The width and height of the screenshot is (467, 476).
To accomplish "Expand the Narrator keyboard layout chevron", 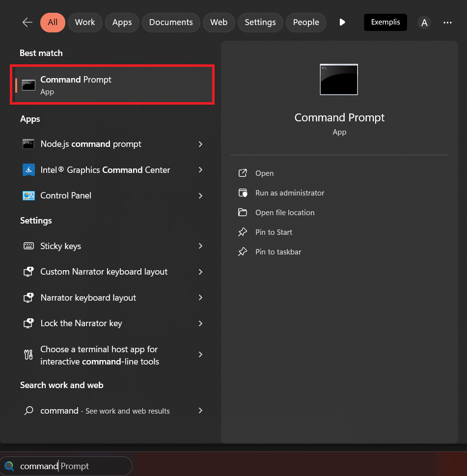I will pos(200,298).
